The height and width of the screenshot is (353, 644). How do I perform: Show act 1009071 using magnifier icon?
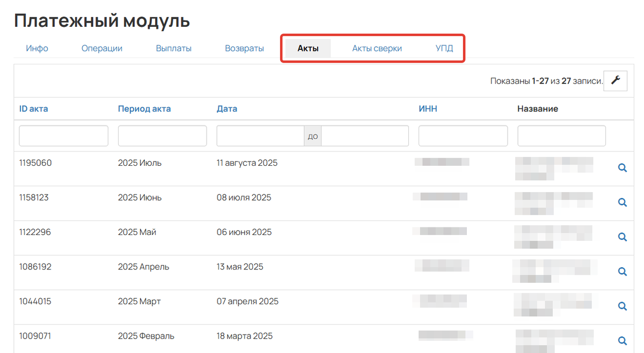pos(623,340)
